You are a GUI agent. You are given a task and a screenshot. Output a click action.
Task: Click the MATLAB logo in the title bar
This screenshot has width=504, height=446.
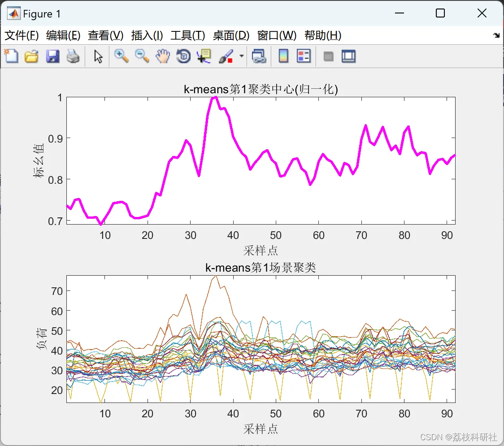point(13,13)
